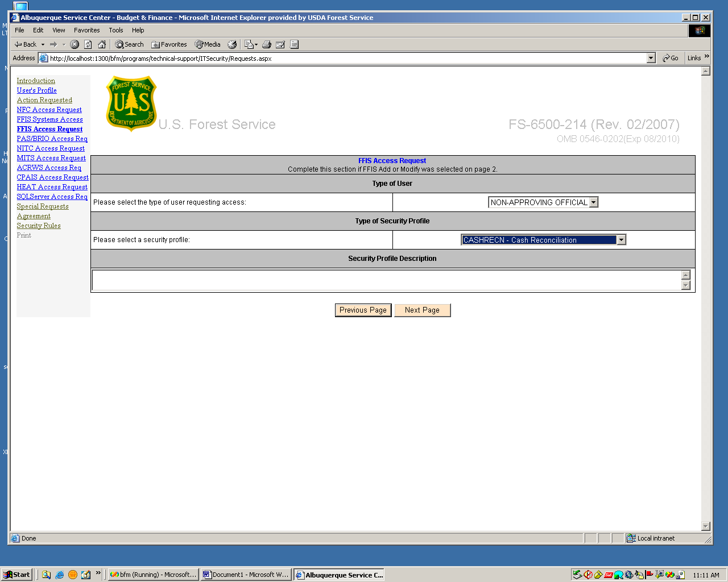Open the Agreement link in the sidebar

(34, 216)
